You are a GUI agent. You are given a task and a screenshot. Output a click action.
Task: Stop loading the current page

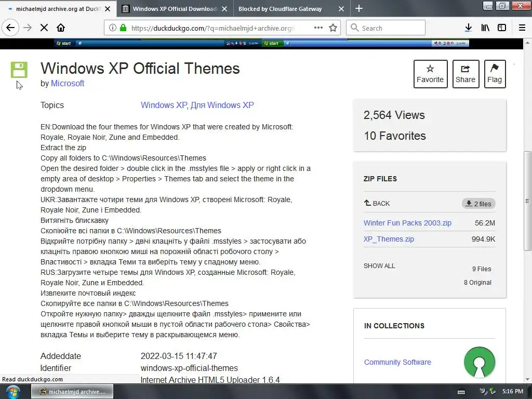tap(44, 28)
